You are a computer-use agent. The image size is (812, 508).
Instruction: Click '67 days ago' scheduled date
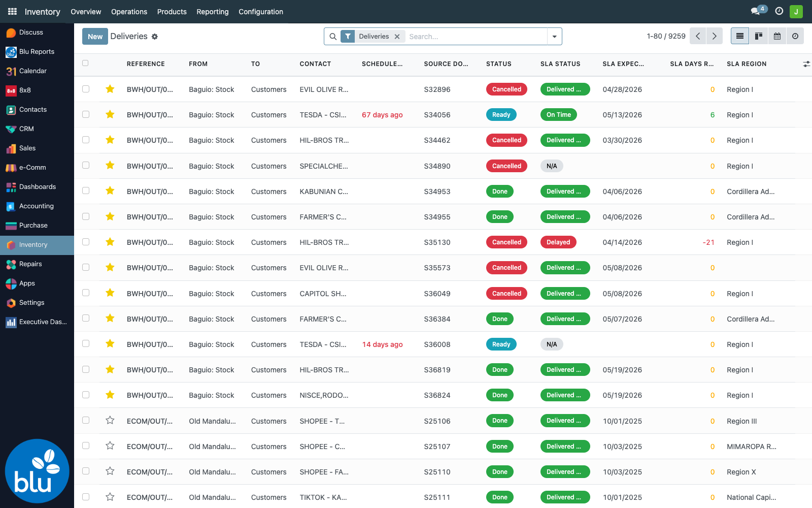(382, 115)
